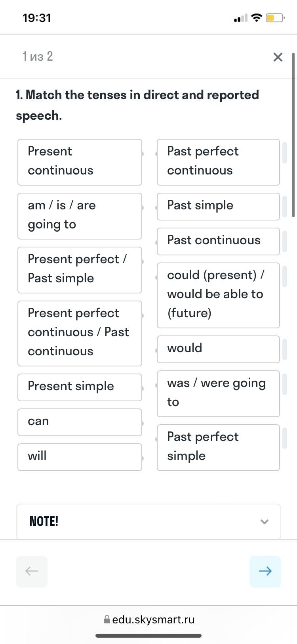Click the page scrollbar on right edge
This screenshot has width=297, height=644.
[293, 135]
